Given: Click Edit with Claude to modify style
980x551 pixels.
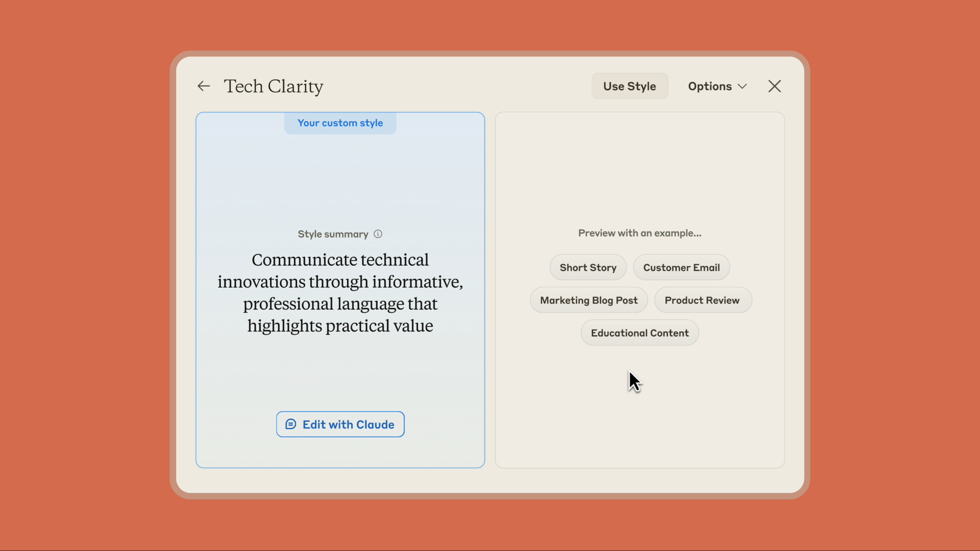Looking at the screenshot, I should pos(340,424).
